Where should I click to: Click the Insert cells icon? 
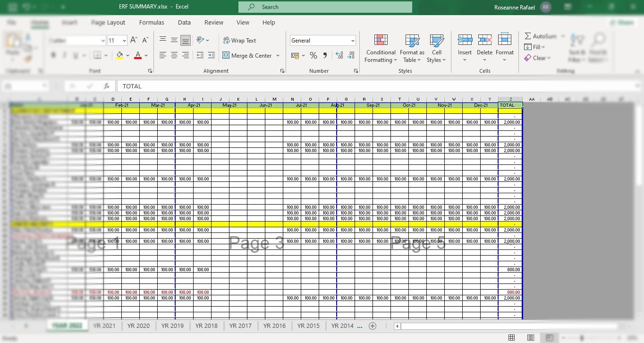click(x=465, y=40)
